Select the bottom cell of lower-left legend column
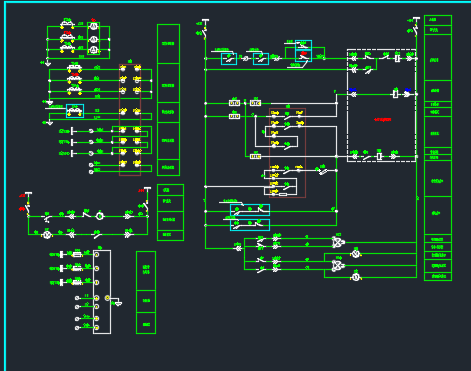This screenshot has height=371, width=471. (x=146, y=323)
